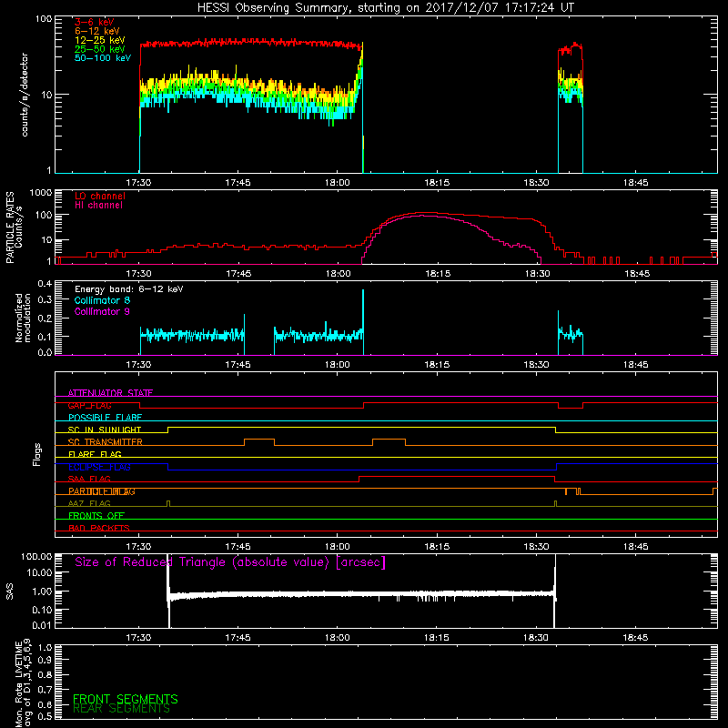Click the FLARE_FLAG label
Screen dimensions: 728x728
(95, 454)
